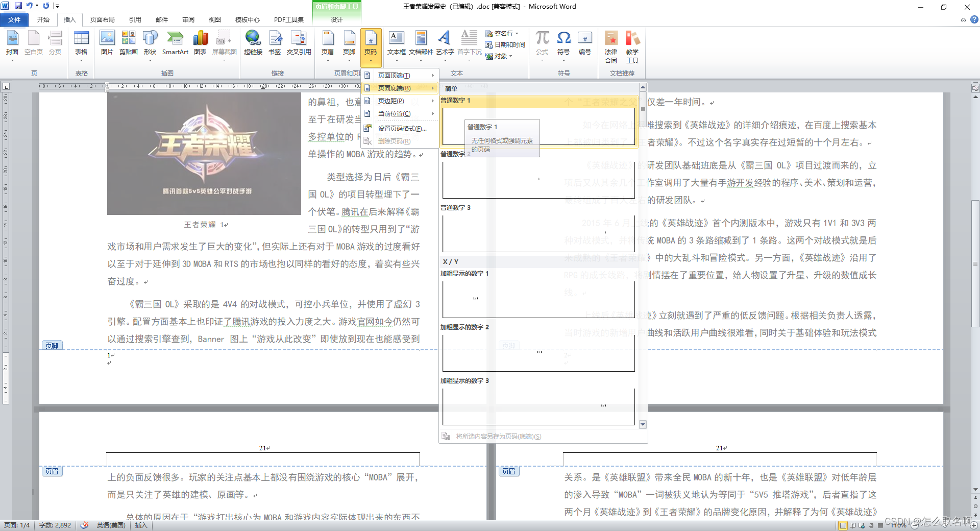Click the tab stop selector by ruler
The image size is (980, 531).
coord(6,87)
